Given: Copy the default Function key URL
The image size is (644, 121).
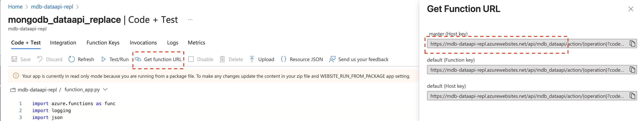Looking at the screenshot, I should (633, 70).
